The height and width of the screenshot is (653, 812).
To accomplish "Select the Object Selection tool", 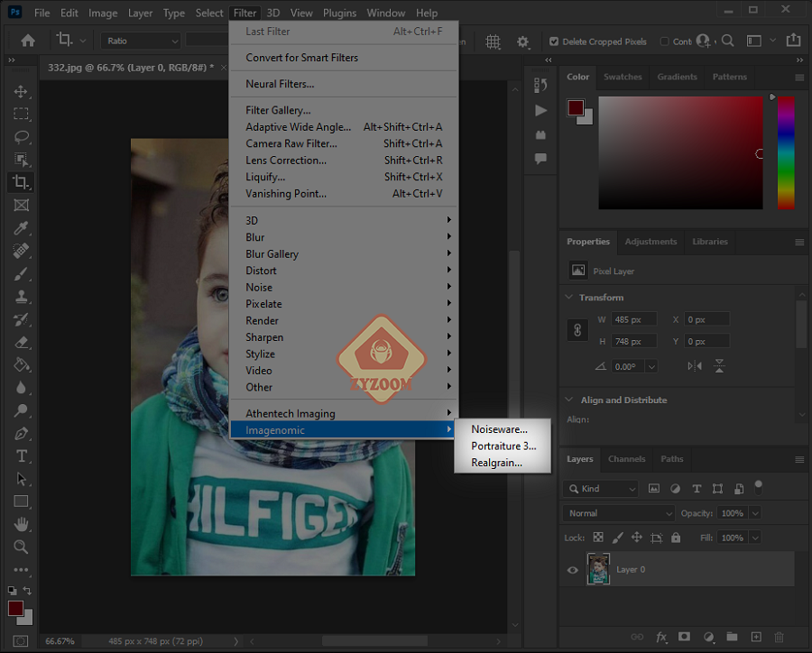I will [21, 160].
